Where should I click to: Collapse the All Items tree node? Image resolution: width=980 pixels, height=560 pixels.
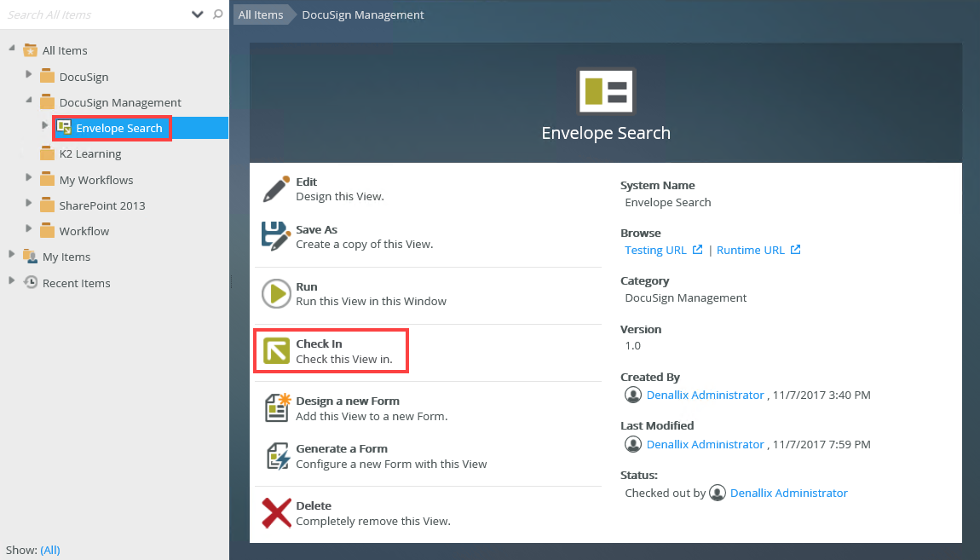(11, 48)
